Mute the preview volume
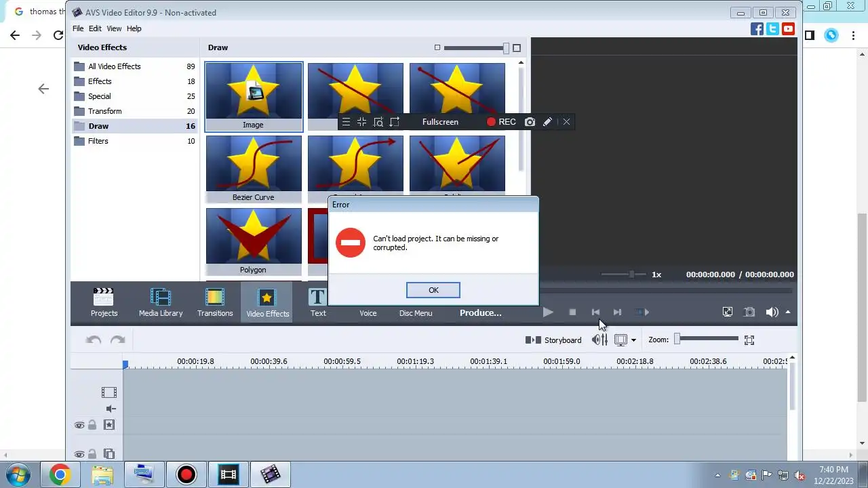The height and width of the screenshot is (488, 868). (x=772, y=312)
